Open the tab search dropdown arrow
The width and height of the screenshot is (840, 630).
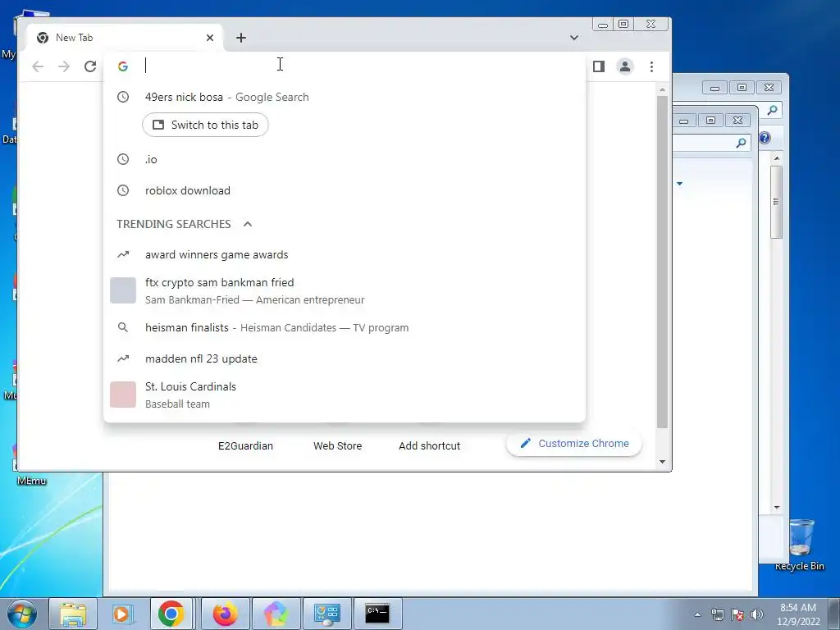click(573, 38)
